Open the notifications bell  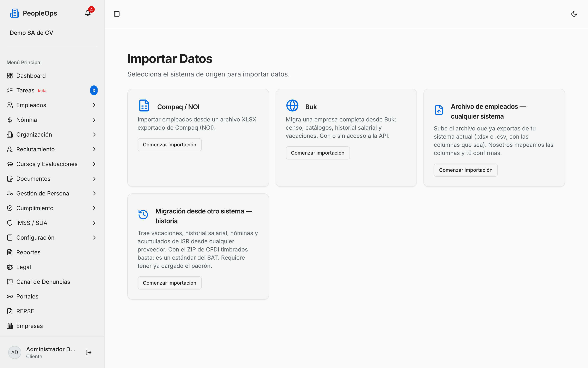point(88,13)
